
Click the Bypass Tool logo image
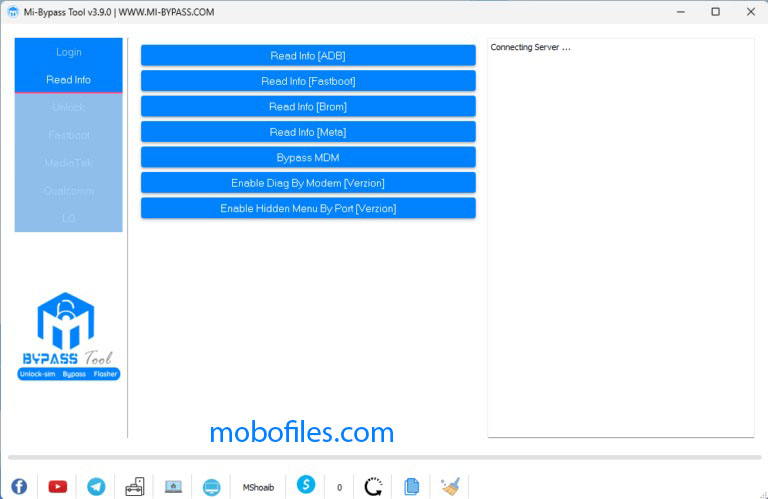point(69,336)
